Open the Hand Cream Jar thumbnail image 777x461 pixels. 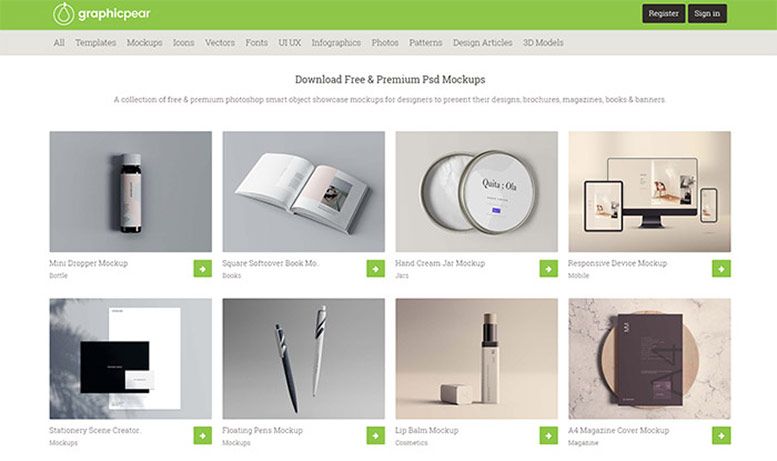[x=476, y=191]
